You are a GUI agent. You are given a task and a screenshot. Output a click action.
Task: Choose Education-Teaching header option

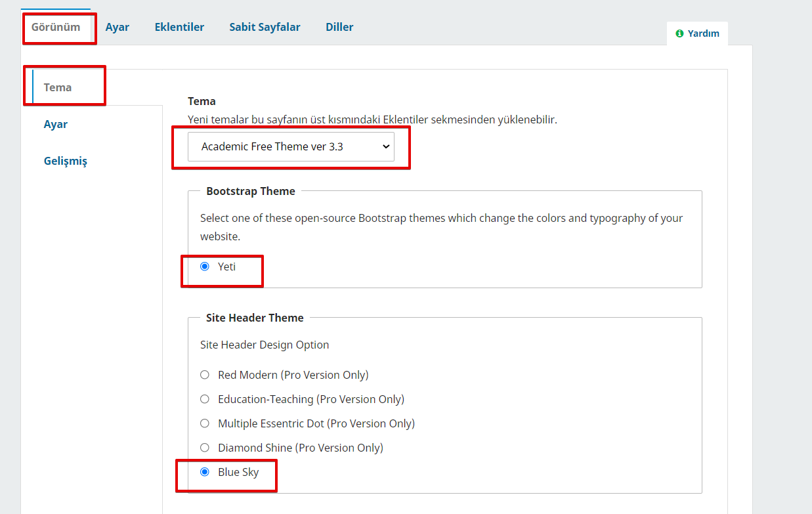tap(205, 399)
